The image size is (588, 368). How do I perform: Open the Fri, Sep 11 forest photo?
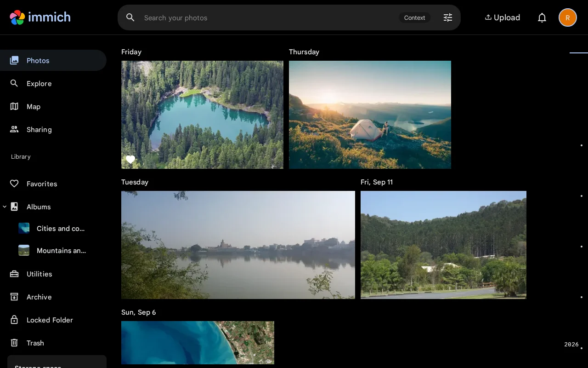pyautogui.click(x=443, y=245)
